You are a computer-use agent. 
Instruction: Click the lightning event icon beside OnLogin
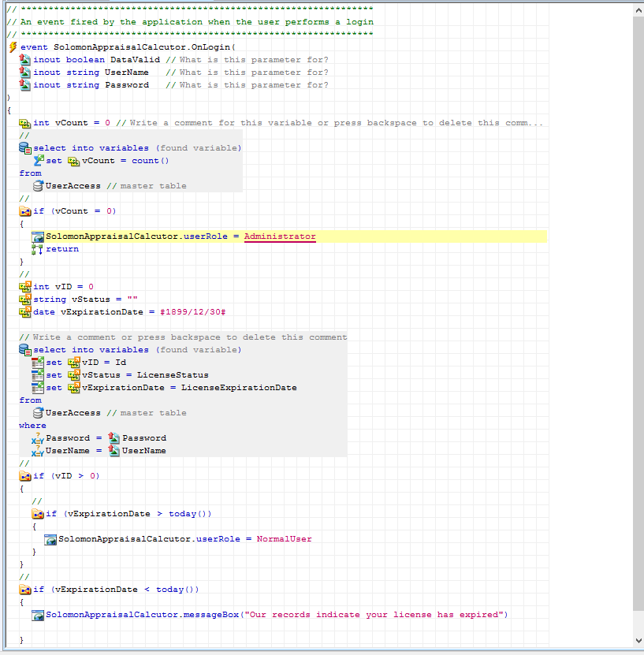coord(13,47)
